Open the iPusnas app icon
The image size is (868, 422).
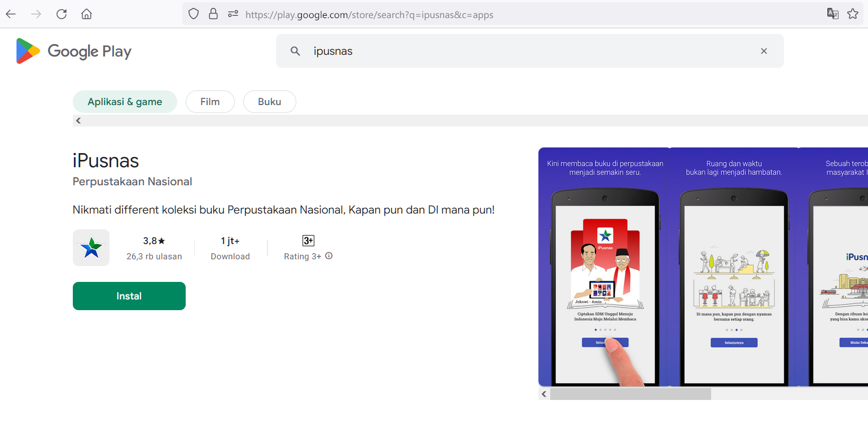pos(91,247)
